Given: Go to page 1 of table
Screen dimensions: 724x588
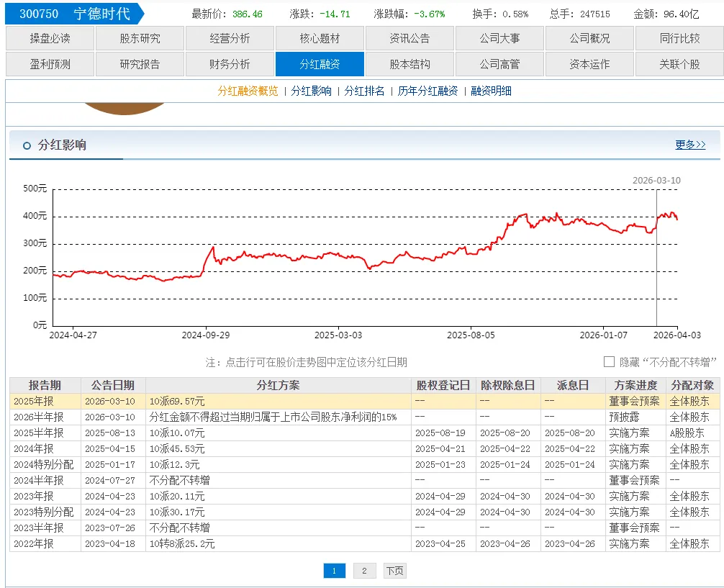Looking at the screenshot, I should click(x=334, y=571).
